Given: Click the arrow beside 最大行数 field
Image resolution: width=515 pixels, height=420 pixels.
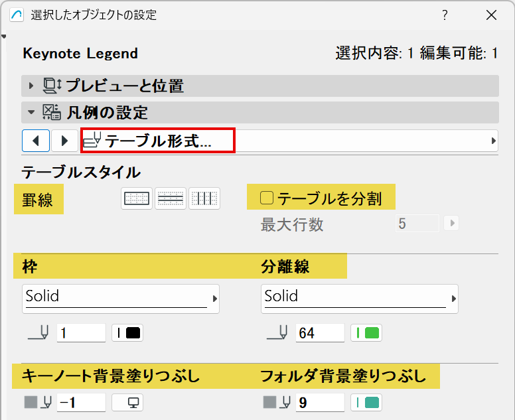Looking at the screenshot, I should tap(451, 224).
